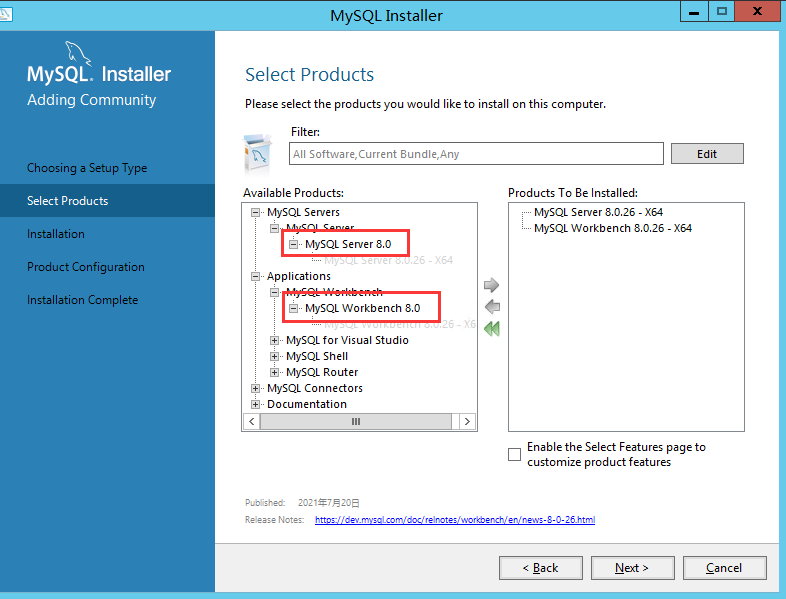
Task: Click the green double-arrow remove all icon
Action: (x=492, y=329)
